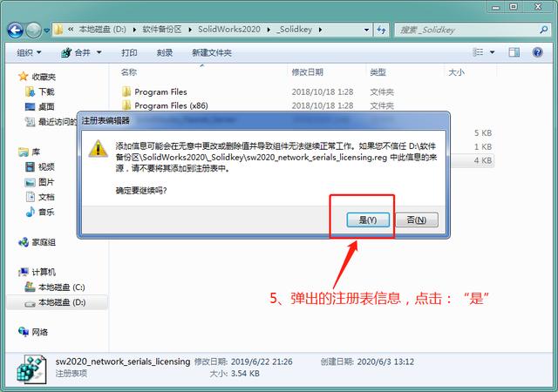
Task: Click 新建文件夹 in the toolbar
Action: click(x=212, y=52)
